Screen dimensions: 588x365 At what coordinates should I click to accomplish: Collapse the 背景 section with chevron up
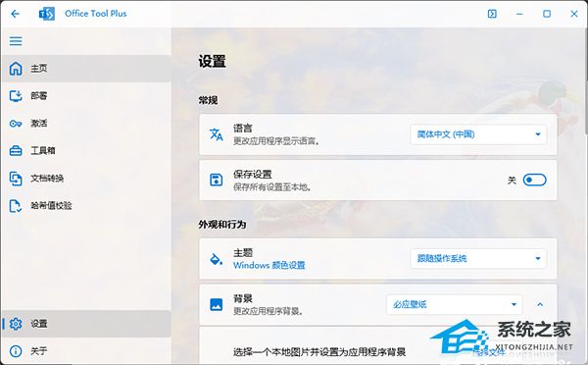point(540,304)
